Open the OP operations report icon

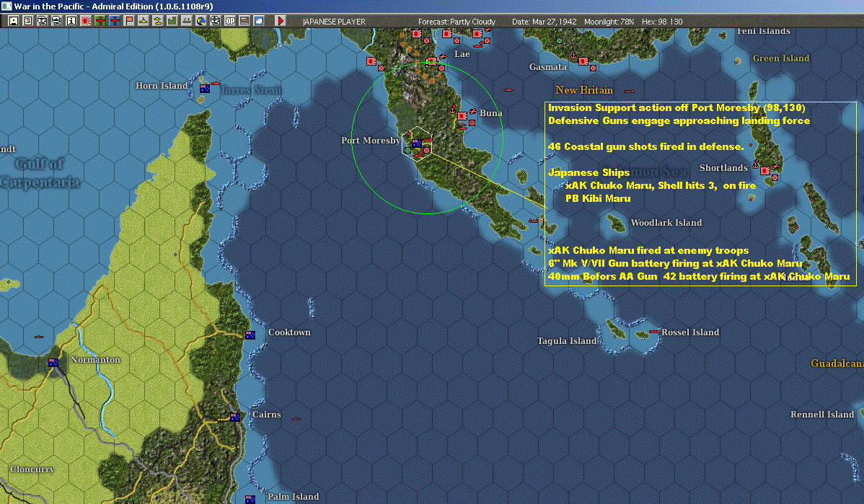point(230,21)
